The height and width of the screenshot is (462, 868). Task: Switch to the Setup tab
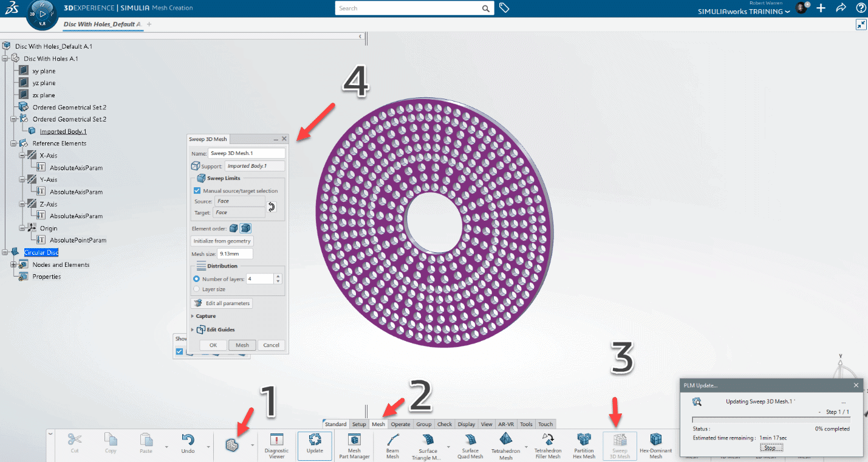(x=359, y=424)
